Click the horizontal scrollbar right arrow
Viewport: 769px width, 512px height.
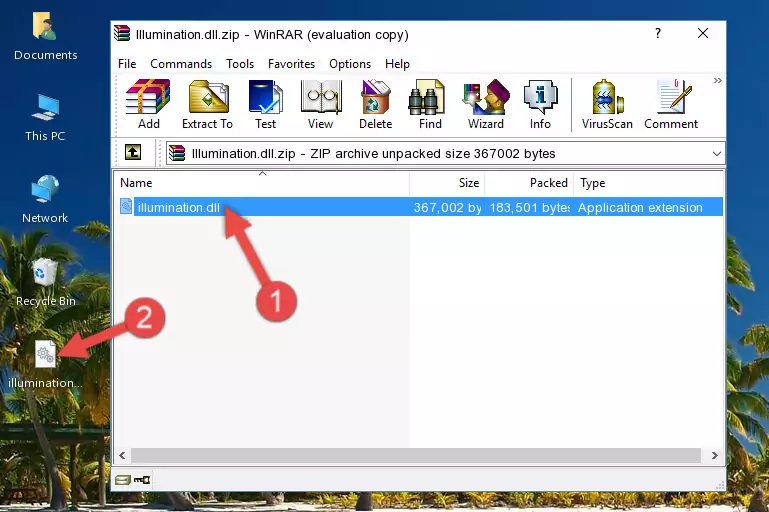coord(715,456)
